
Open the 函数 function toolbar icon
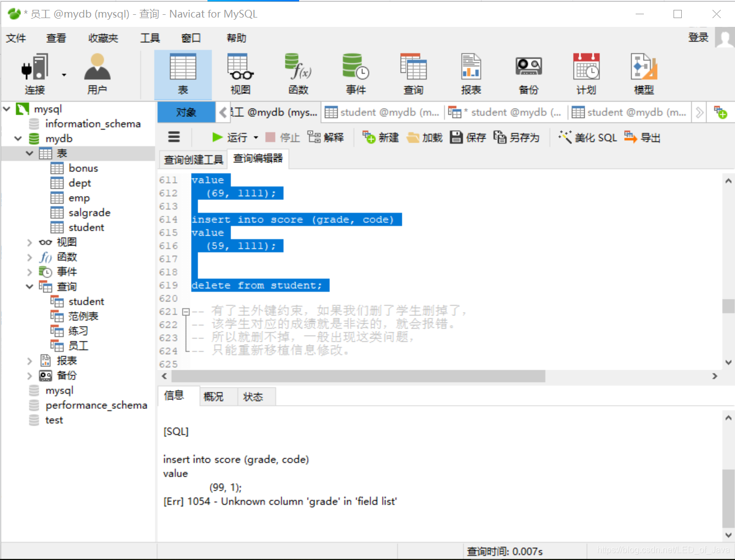click(298, 74)
